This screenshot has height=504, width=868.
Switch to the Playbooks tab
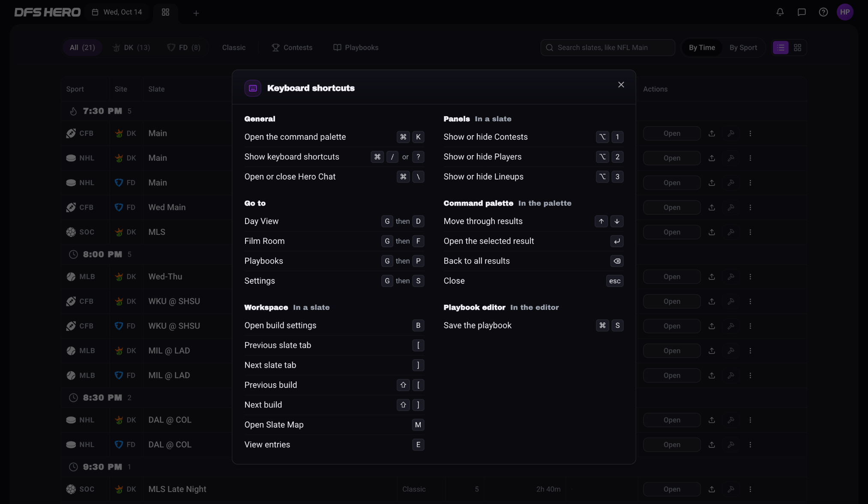pyautogui.click(x=356, y=48)
